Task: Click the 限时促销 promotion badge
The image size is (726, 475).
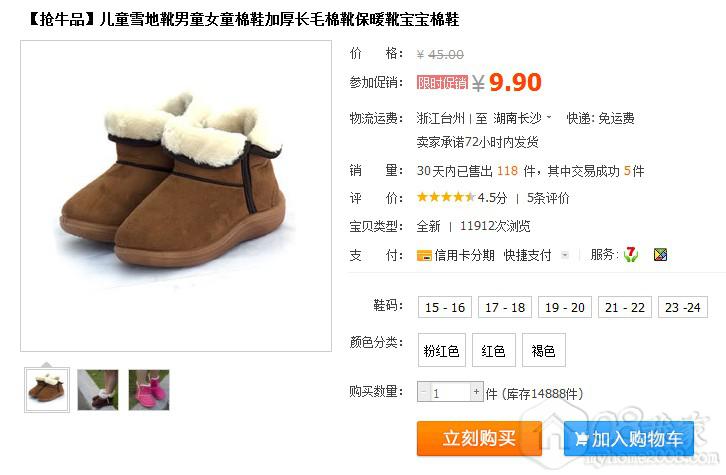Action: point(442,82)
